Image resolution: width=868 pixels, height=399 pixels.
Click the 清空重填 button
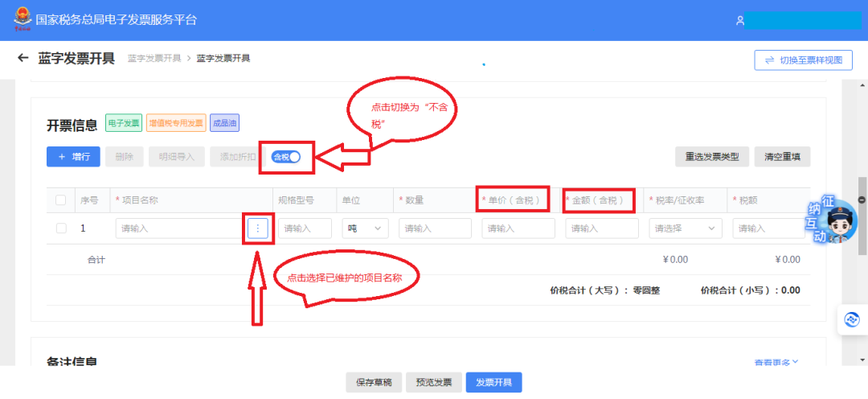coord(782,157)
